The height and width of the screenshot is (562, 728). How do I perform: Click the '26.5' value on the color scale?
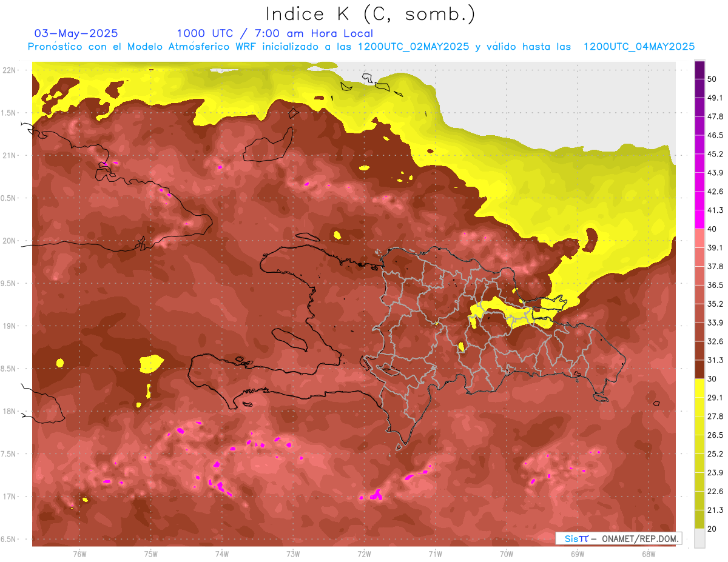pyautogui.click(x=715, y=435)
